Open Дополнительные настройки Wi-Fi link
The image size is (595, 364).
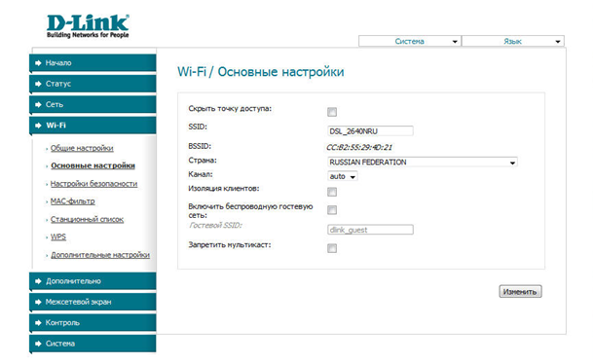coord(100,255)
